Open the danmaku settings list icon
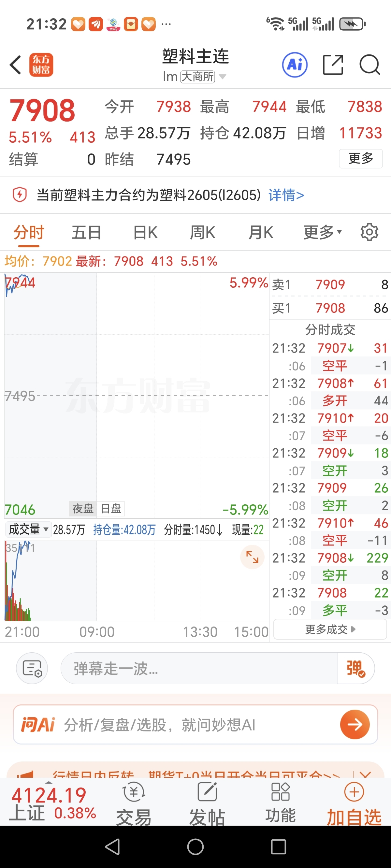391x868 pixels. pos(32,668)
